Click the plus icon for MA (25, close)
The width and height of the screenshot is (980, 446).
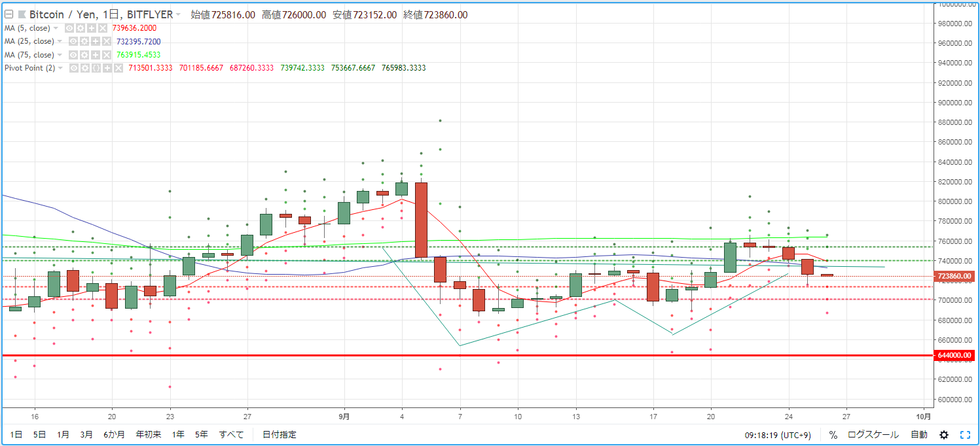[95, 42]
